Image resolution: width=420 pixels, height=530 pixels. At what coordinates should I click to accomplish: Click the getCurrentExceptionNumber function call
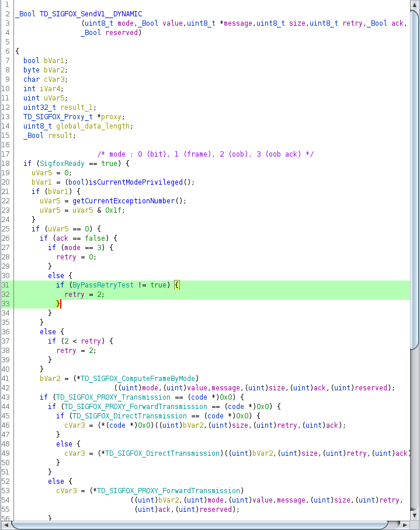pos(123,201)
